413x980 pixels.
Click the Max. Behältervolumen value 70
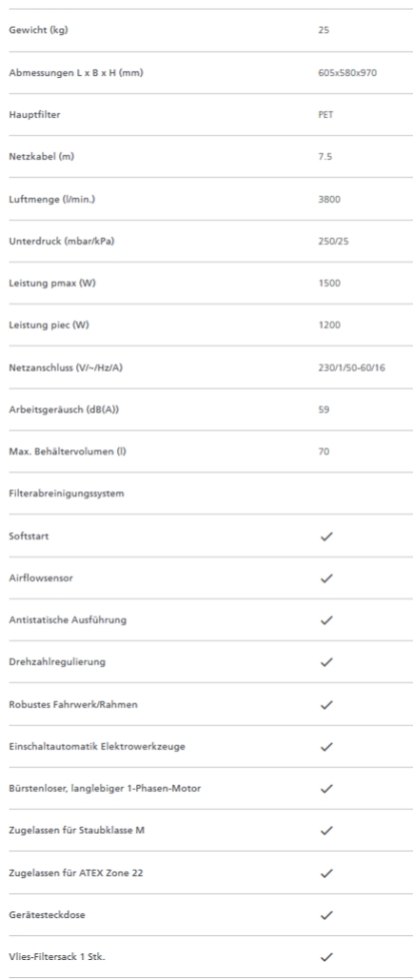pyautogui.click(x=324, y=451)
